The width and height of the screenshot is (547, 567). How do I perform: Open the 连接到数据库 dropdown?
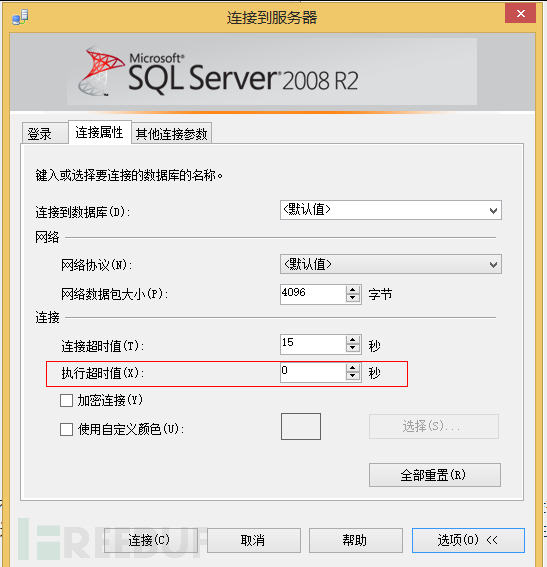point(390,210)
